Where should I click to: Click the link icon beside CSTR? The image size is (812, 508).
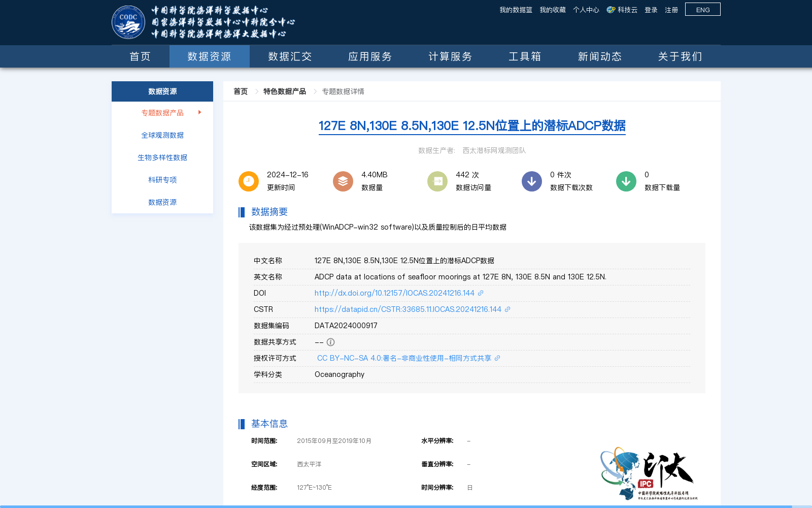[x=507, y=309]
